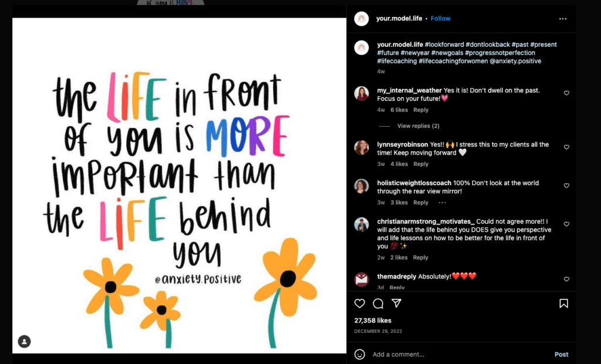Click Post to submit the comment

[x=561, y=354]
